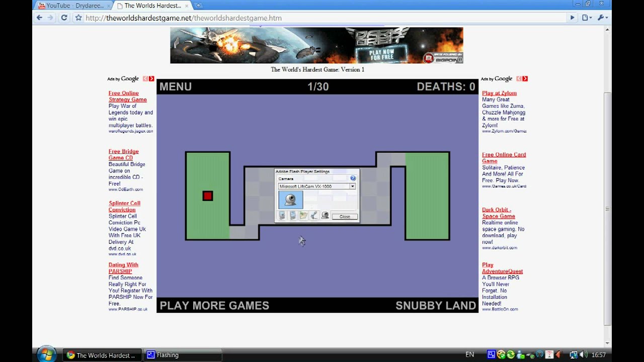Click previous arrow on right Google ads
The width and height of the screenshot is (644, 362).
pos(519,78)
